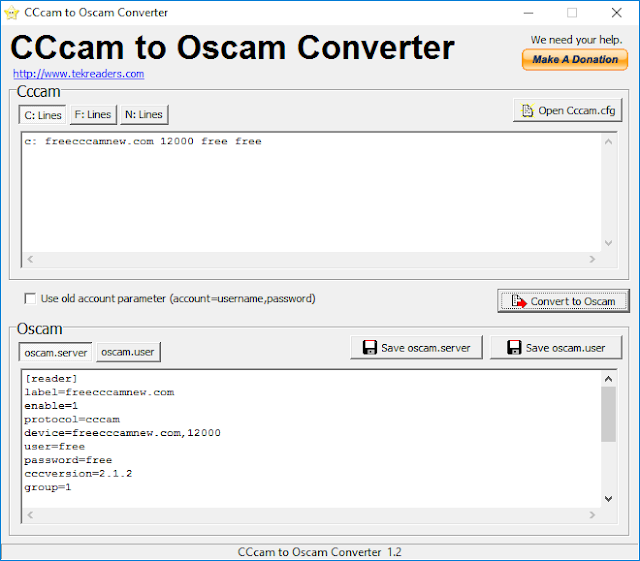640x561 pixels.
Task: Click the 'group=1' line
Action: point(48,487)
